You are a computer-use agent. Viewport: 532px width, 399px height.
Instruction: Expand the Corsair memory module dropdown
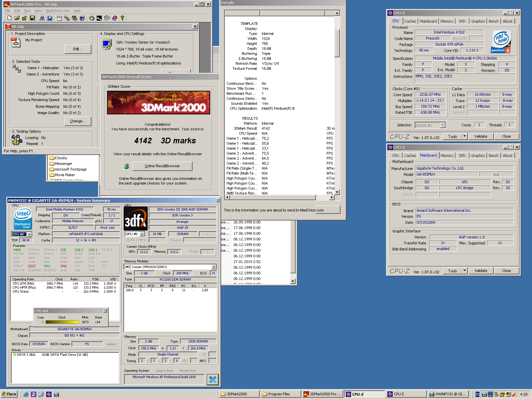(x=214, y=267)
